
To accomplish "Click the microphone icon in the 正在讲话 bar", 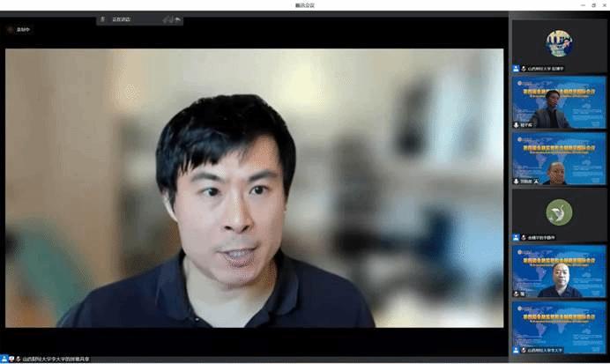I will [103, 19].
